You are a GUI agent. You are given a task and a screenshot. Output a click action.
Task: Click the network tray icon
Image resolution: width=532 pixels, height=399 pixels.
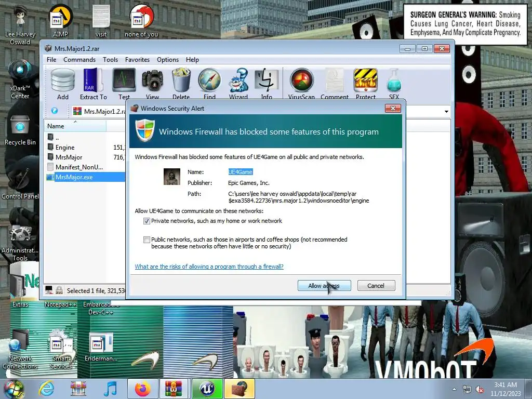pyautogui.click(x=467, y=390)
